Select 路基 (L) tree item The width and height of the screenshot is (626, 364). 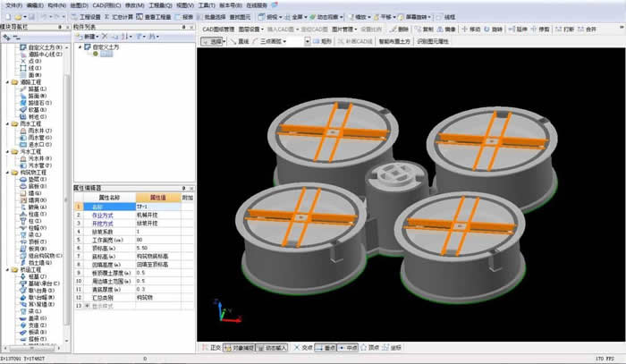38,89
